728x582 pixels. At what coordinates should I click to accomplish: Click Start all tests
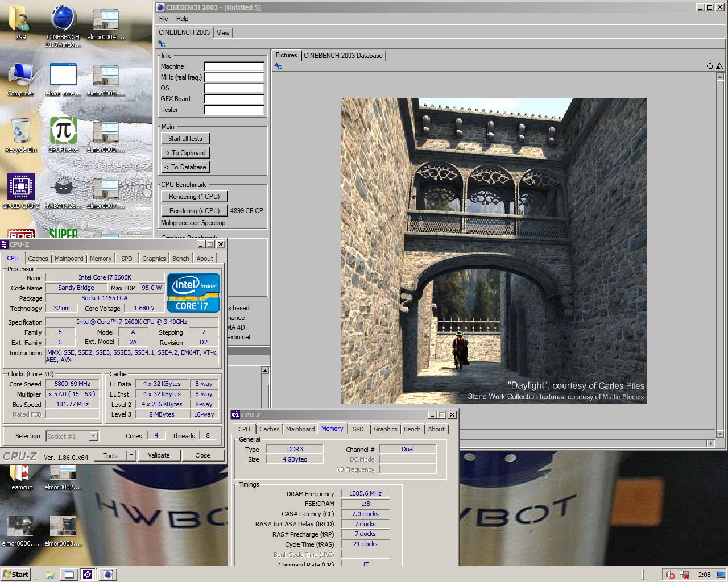[x=185, y=139]
